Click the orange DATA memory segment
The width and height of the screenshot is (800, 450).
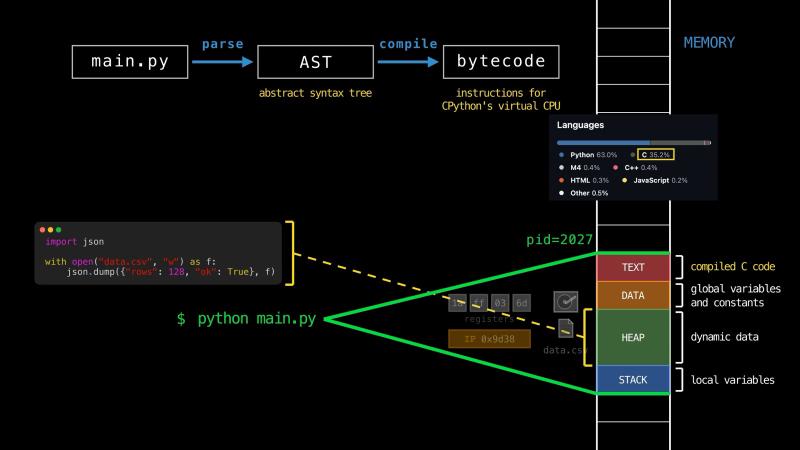pos(633,295)
